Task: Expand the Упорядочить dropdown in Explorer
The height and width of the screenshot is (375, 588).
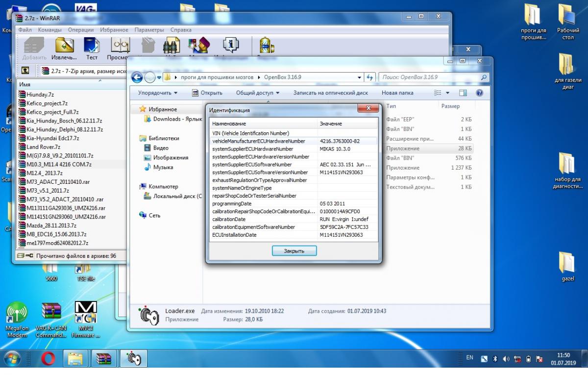Action: tap(158, 93)
